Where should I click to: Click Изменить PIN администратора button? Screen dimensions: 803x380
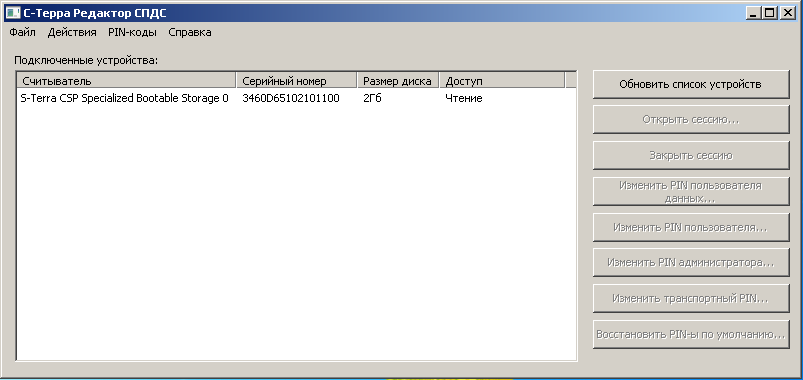pos(691,262)
